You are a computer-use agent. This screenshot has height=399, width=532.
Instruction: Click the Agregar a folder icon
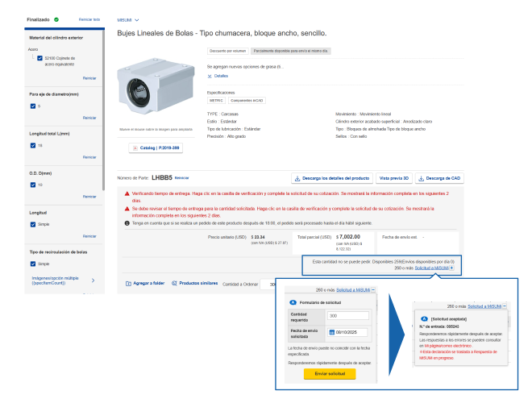[x=128, y=283]
